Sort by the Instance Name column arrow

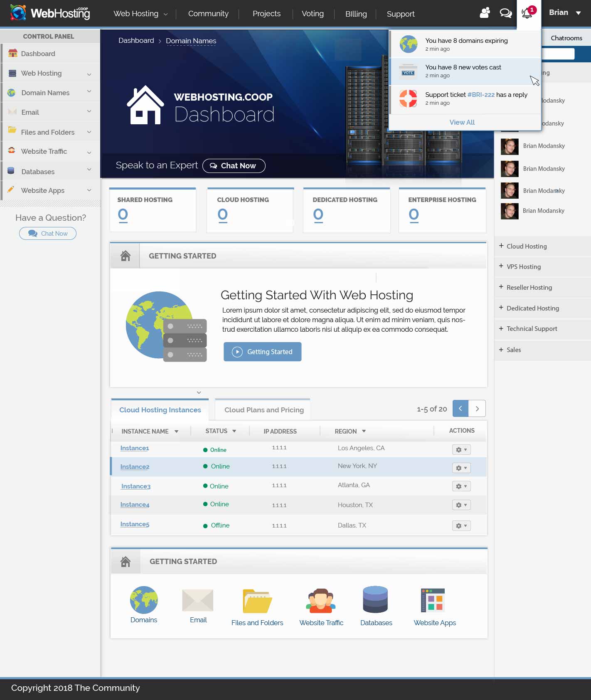pyautogui.click(x=177, y=431)
